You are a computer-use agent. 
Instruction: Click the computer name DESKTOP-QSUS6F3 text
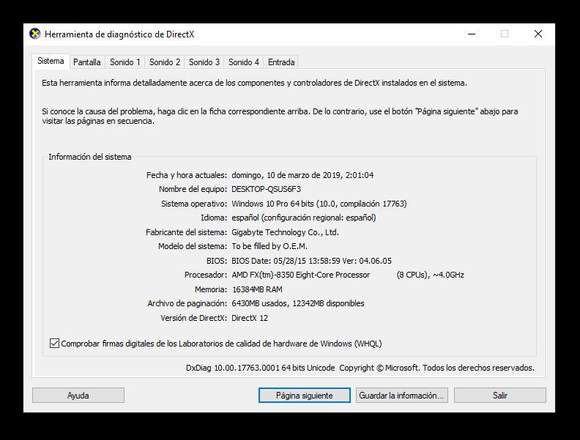pyautogui.click(x=266, y=189)
